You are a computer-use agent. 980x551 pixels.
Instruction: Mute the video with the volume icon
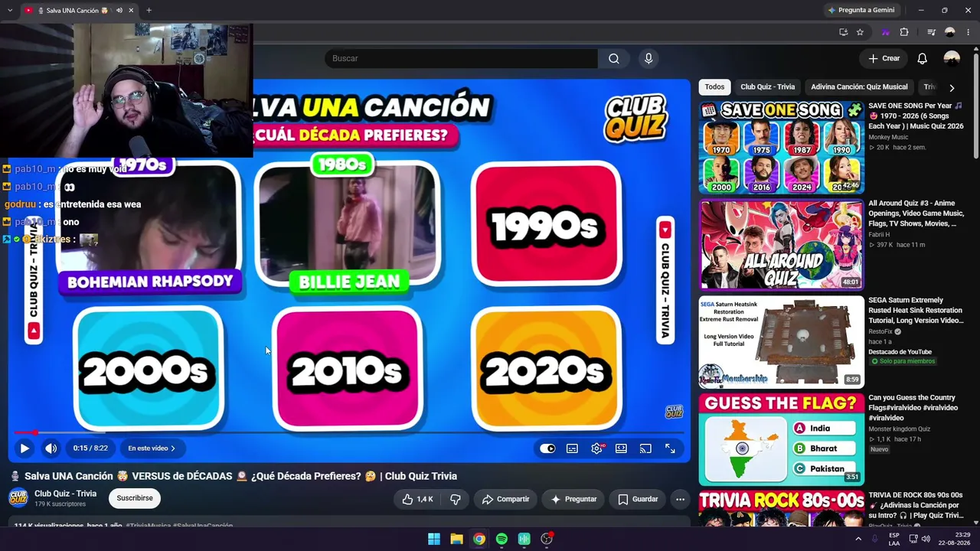tap(51, 448)
